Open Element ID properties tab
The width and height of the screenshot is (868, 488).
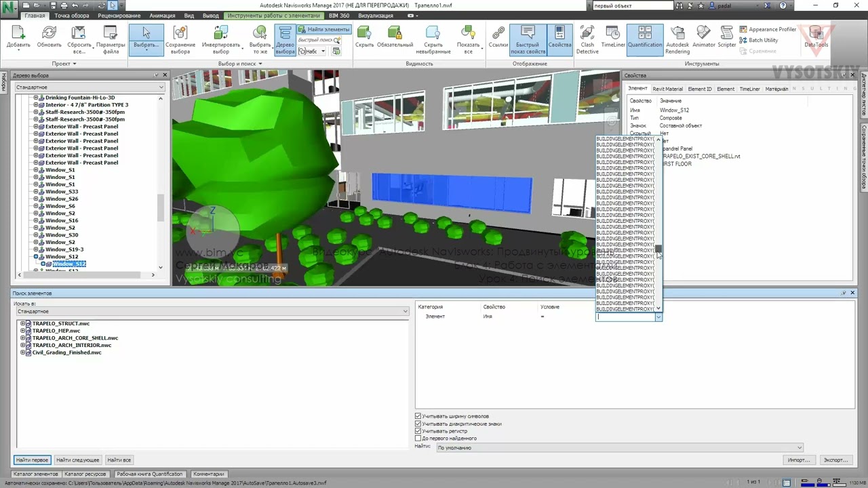(x=700, y=89)
